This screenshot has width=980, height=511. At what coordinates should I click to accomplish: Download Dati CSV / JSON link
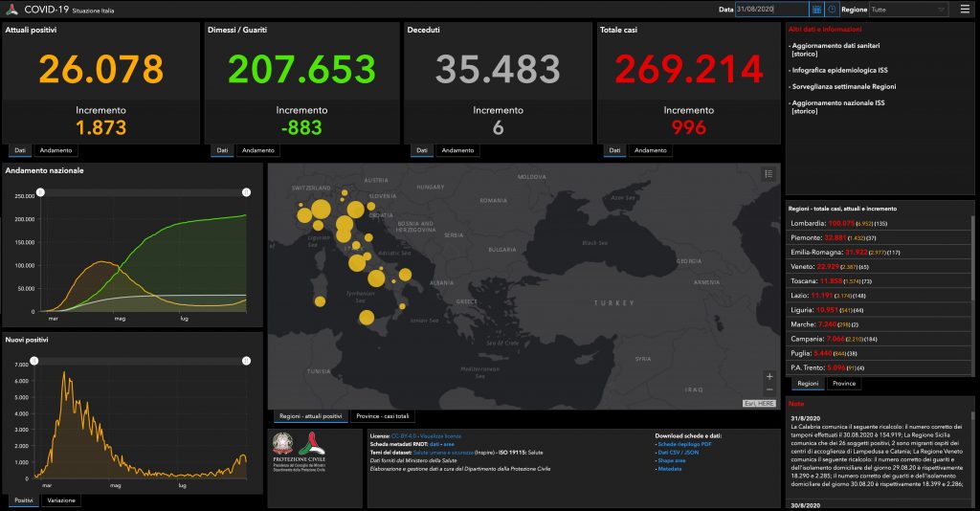click(679, 453)
